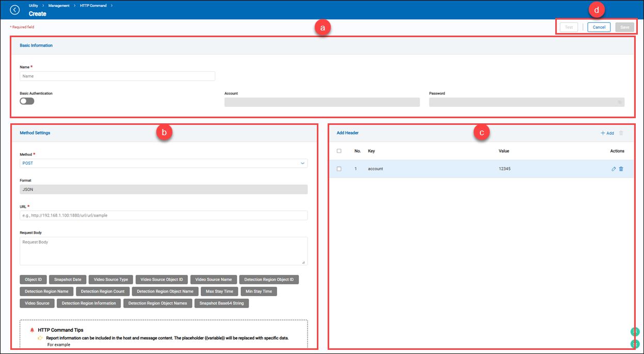The width and height of the screenshot is (644, 354).
Task: Go to HTTP Command in the breadcrumb
Action: (x=93, y=5)
